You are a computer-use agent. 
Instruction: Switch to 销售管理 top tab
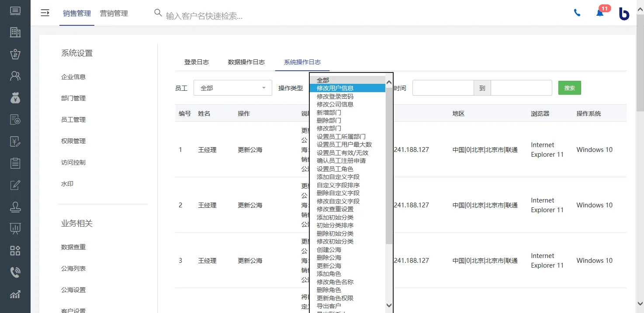coord(77,14)
